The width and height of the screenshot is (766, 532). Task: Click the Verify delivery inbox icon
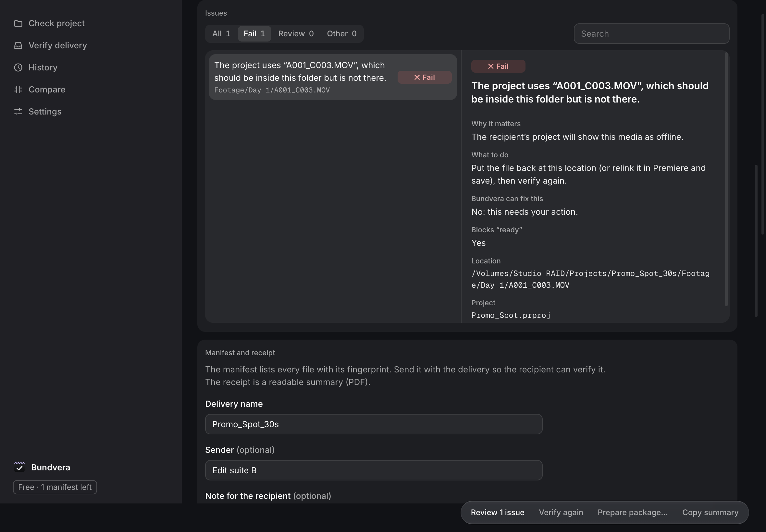[x=18, y=45]
